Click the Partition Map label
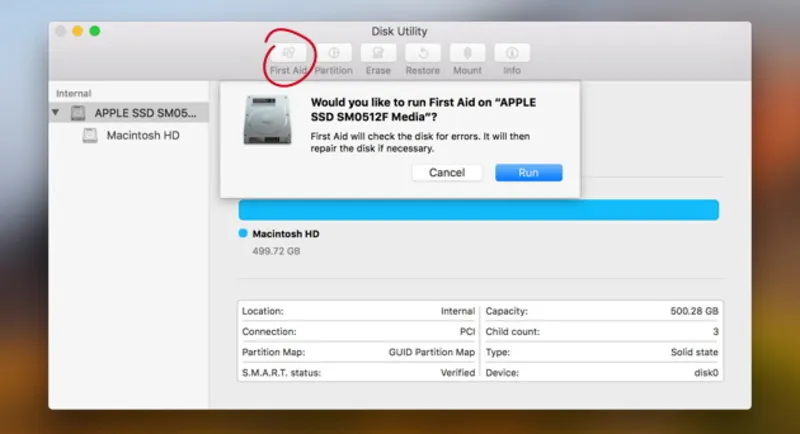The height and width of the screenshot is (434, 800). click(273, 352)
